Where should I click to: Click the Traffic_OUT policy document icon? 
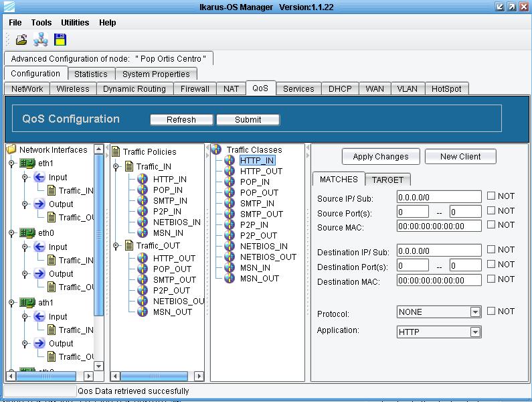(x=129, y=246)
